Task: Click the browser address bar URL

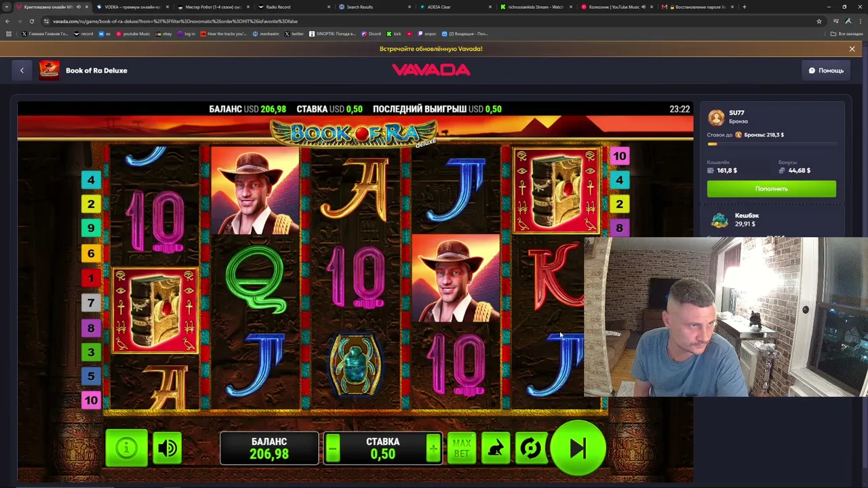Action: click(175, 21)
